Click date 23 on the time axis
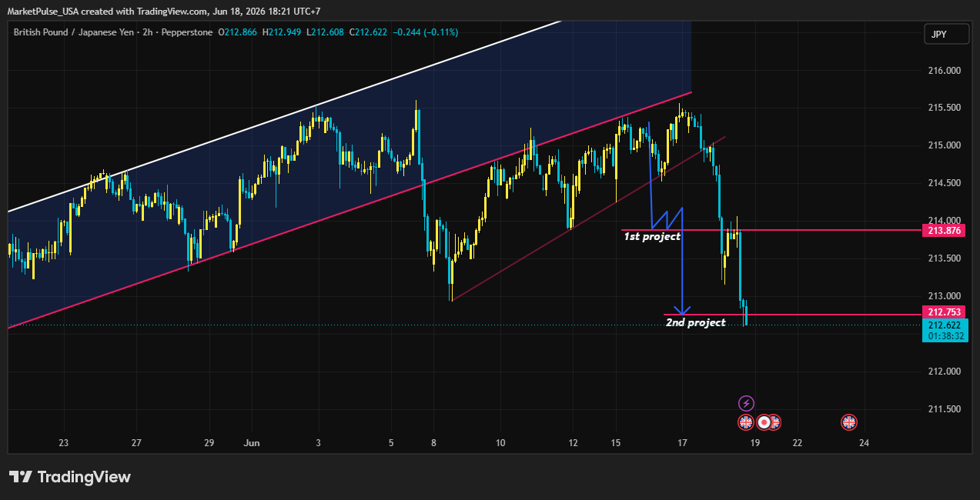 64,443
